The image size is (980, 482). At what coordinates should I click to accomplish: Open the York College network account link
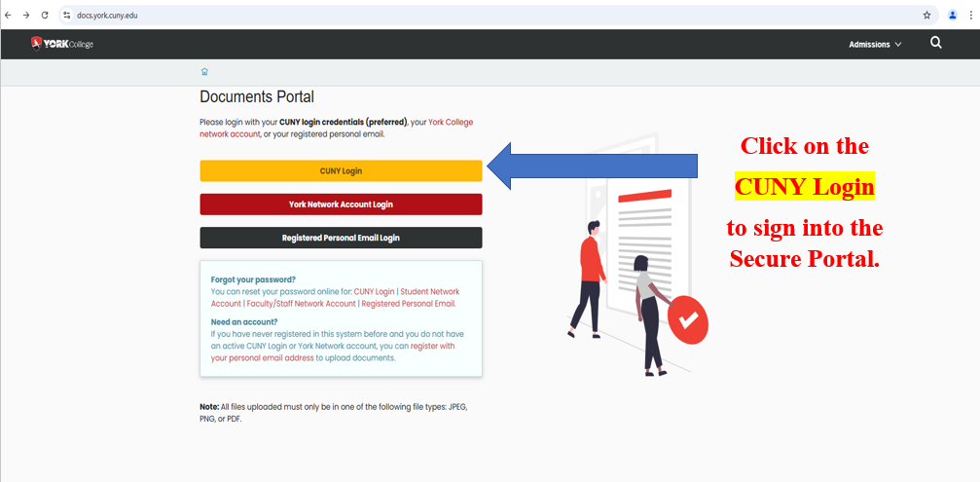click(x=337, y=129)
